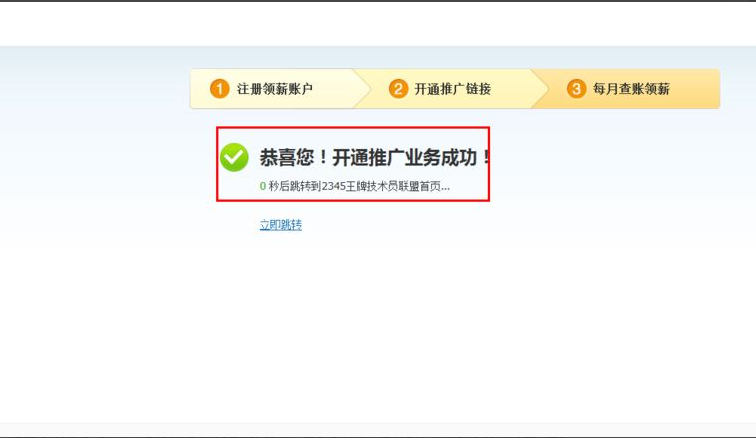Click the 账户 characters in step one label

[x=300, y=89]
